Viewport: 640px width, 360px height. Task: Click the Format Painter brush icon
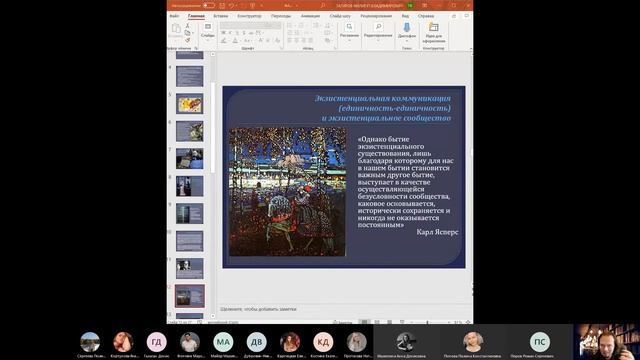point(187,40)
